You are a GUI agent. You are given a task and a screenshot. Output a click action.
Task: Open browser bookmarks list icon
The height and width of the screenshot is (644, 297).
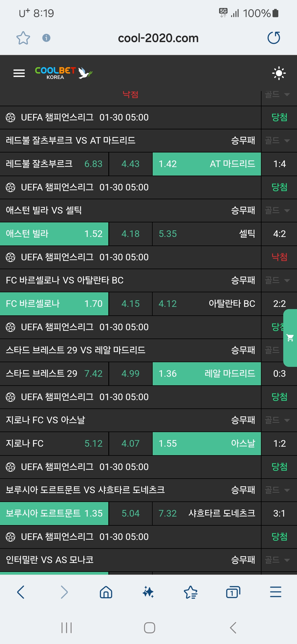tap(191, 592)
